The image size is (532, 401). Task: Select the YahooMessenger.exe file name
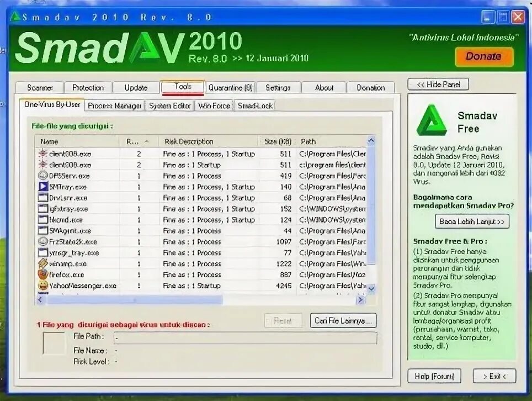tap(83, 286)
